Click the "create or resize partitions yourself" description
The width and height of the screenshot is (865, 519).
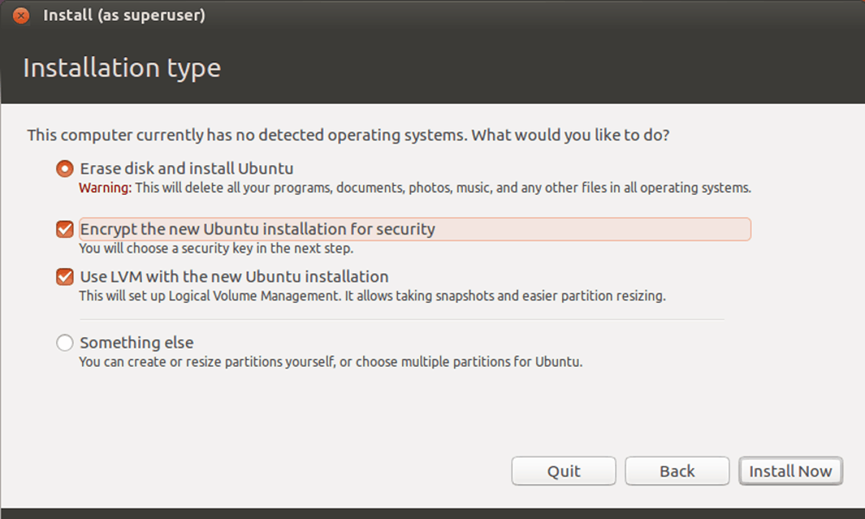(x=330, y=362)
